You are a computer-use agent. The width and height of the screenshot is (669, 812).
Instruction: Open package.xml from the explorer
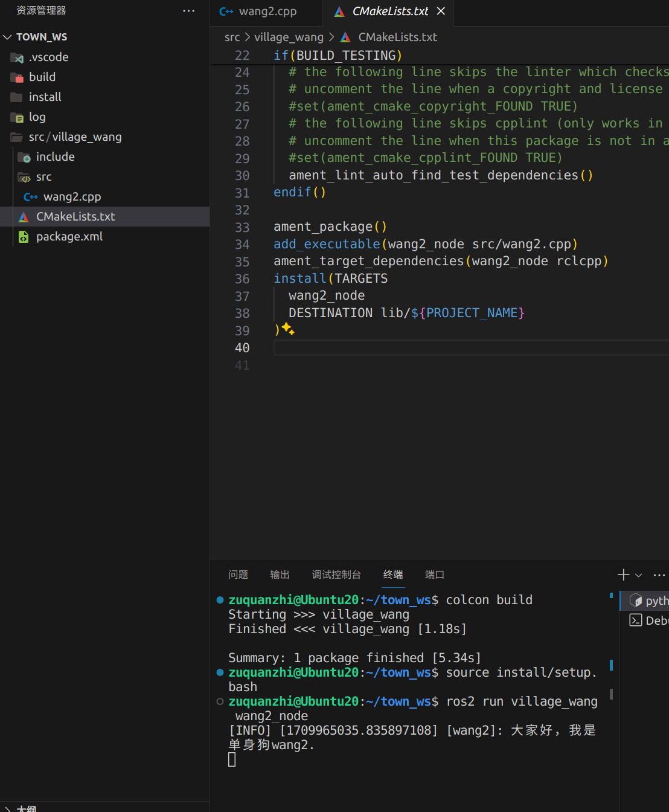coord(69,237)
